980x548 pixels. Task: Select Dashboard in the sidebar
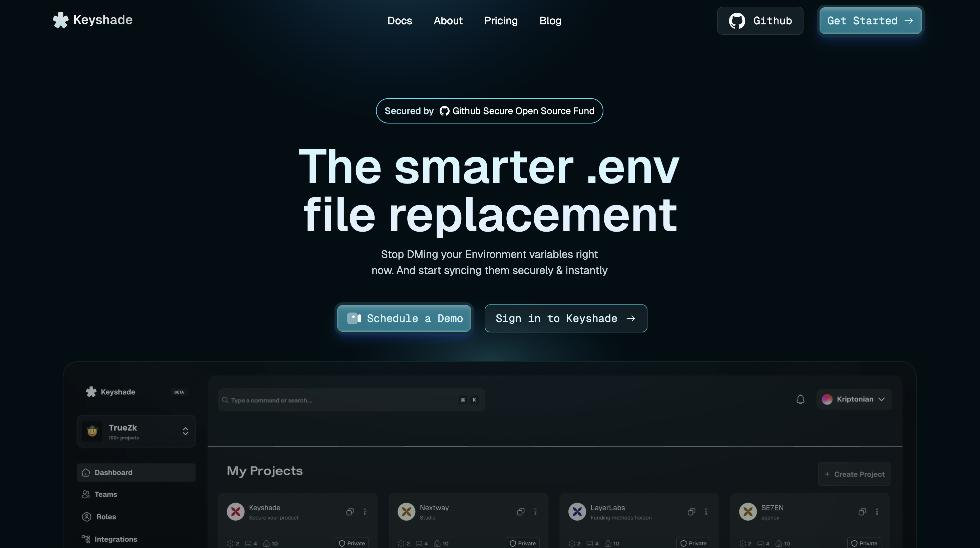136,472
